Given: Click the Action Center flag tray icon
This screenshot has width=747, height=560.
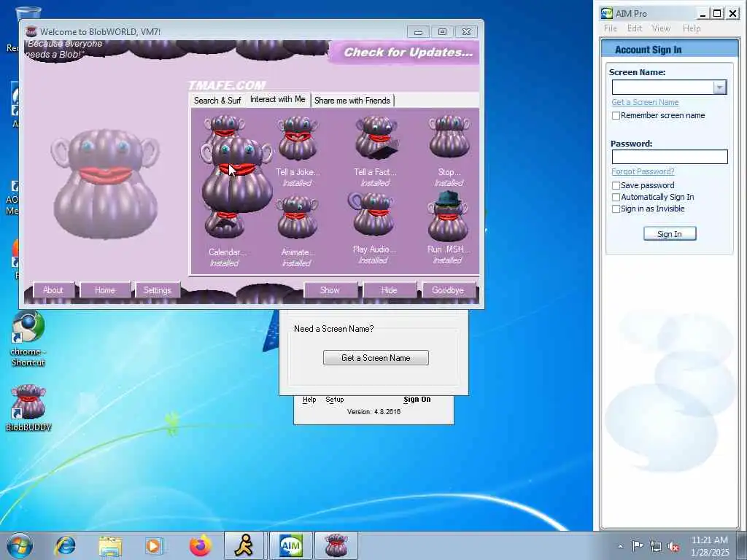Looking at the screenshot, I should coord(637,545).
